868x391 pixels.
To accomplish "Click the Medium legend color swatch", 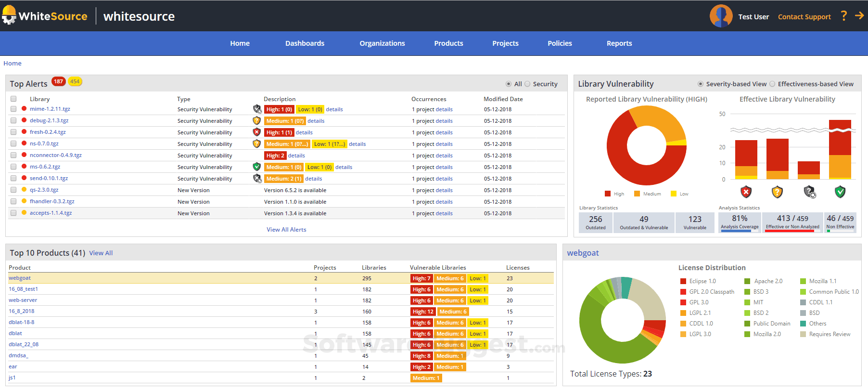I will tap(637, 194).
